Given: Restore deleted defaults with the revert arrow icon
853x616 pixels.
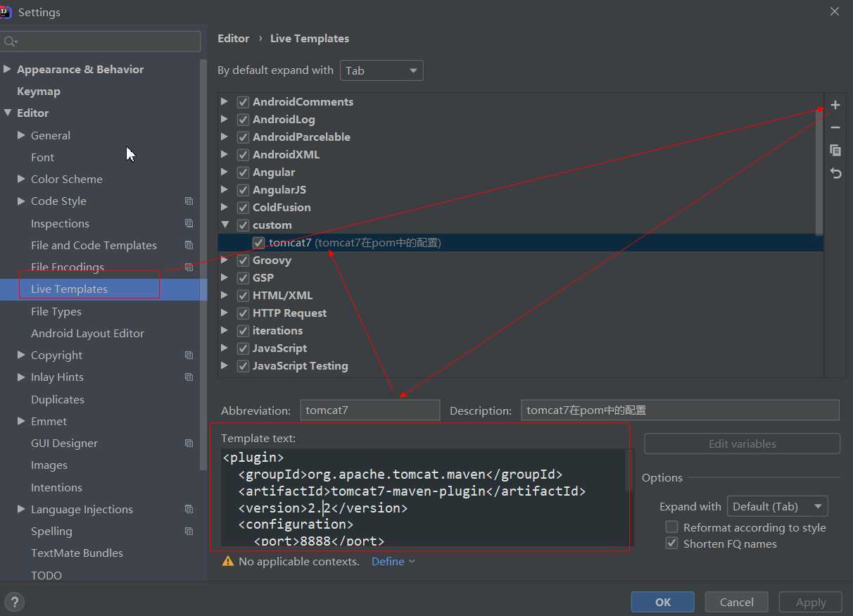Looking at the screenshot, I should coord(835,172).
